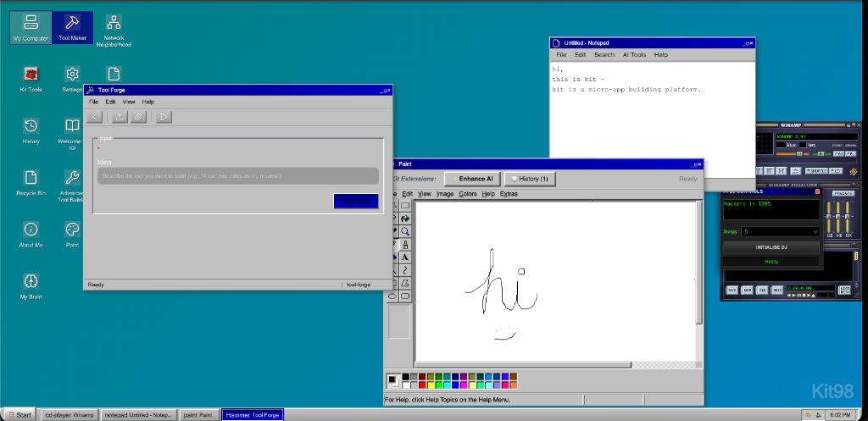
Task: Click the INITIALISE DJ button
Action: click(x=771, y=247)
